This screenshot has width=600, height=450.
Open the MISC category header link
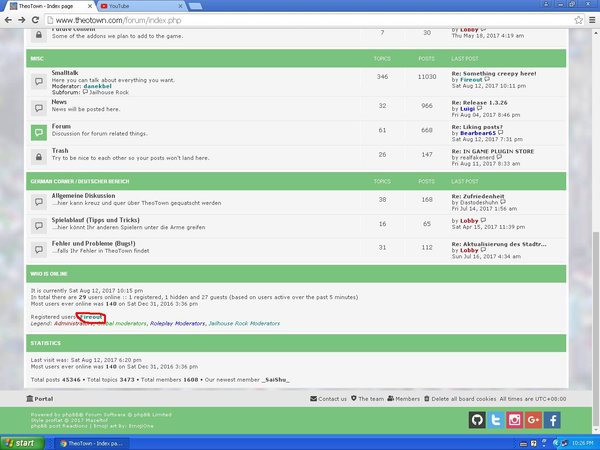tap(37, 59)
